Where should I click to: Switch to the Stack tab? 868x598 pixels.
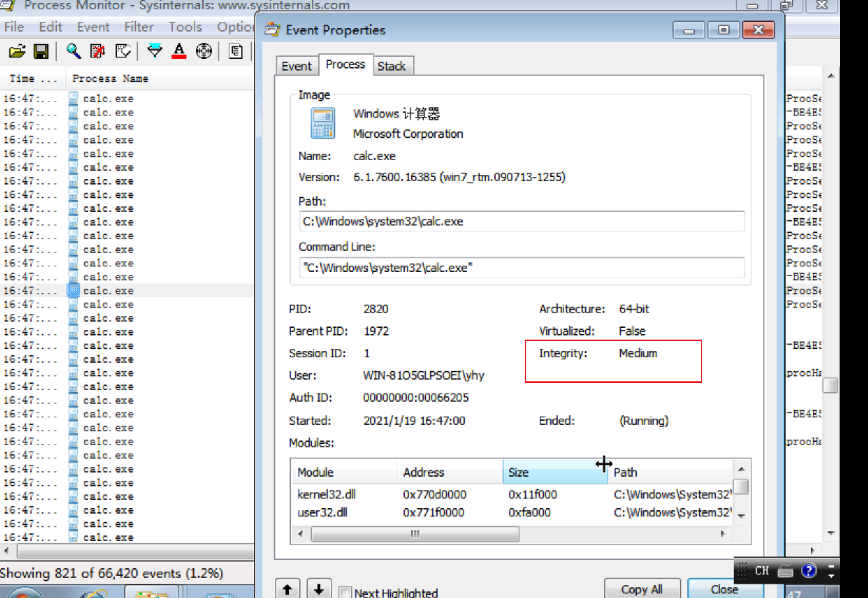pyautogui.click(x=391, y=66)
